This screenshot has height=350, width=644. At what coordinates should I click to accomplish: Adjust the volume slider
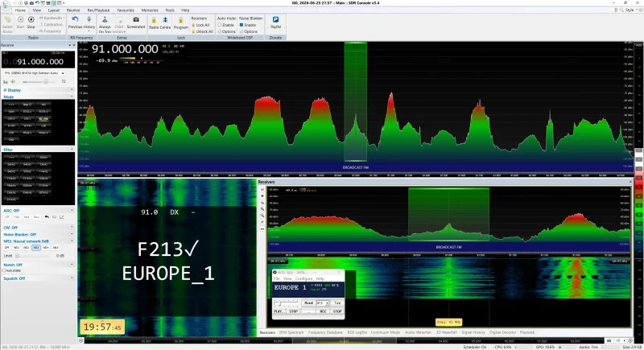pos(40,81)
